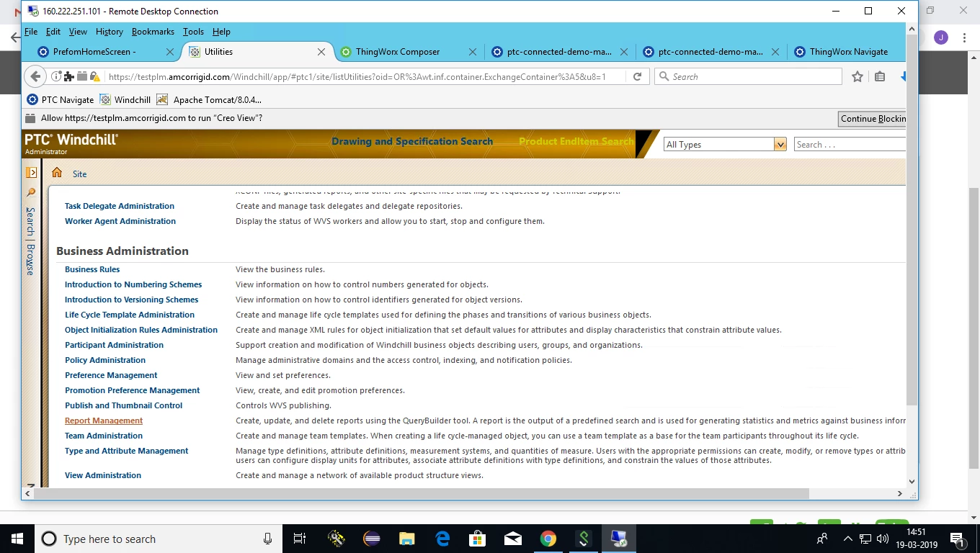
Task: Click Remote Desktop Connection taskbar icon
Action: [x=619, y=539]
